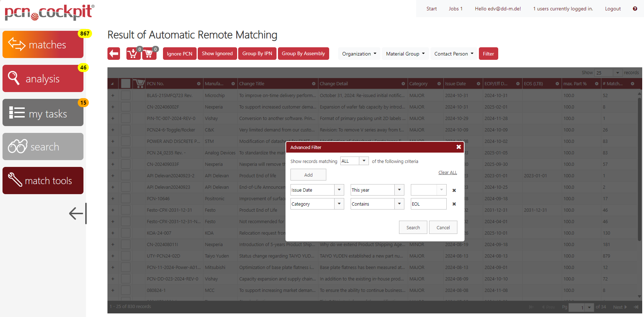
Task: Click the EOL filter value field
Action: [x=428, y=204]
